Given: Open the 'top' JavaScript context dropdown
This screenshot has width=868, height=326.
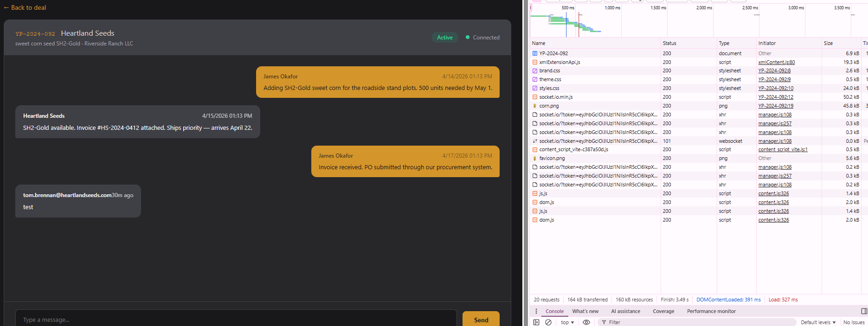Looking at the screenshot, I should tap(567, 322).
